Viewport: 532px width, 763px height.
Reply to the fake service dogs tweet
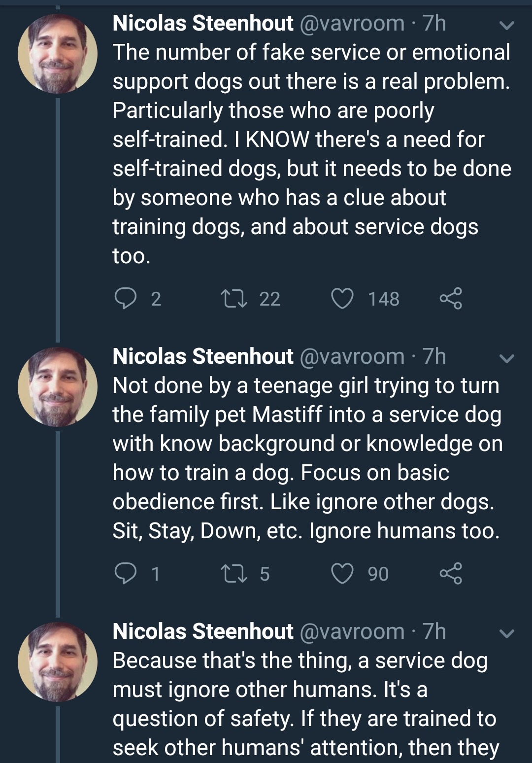(125, 298)
